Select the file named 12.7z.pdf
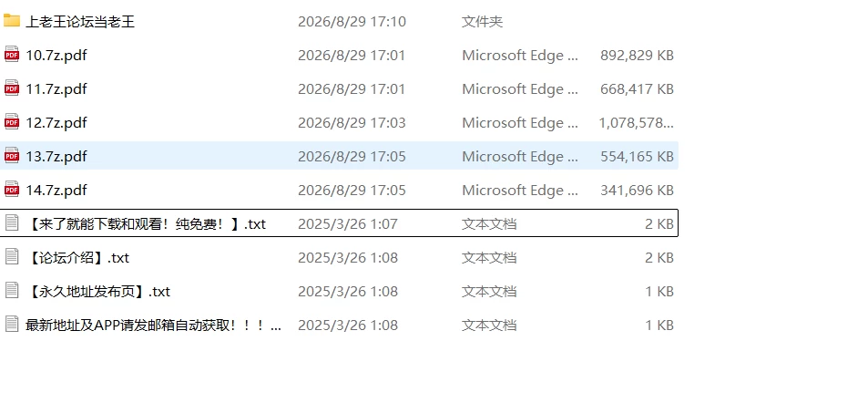This screenshot has width=868, height=403. 56,122
